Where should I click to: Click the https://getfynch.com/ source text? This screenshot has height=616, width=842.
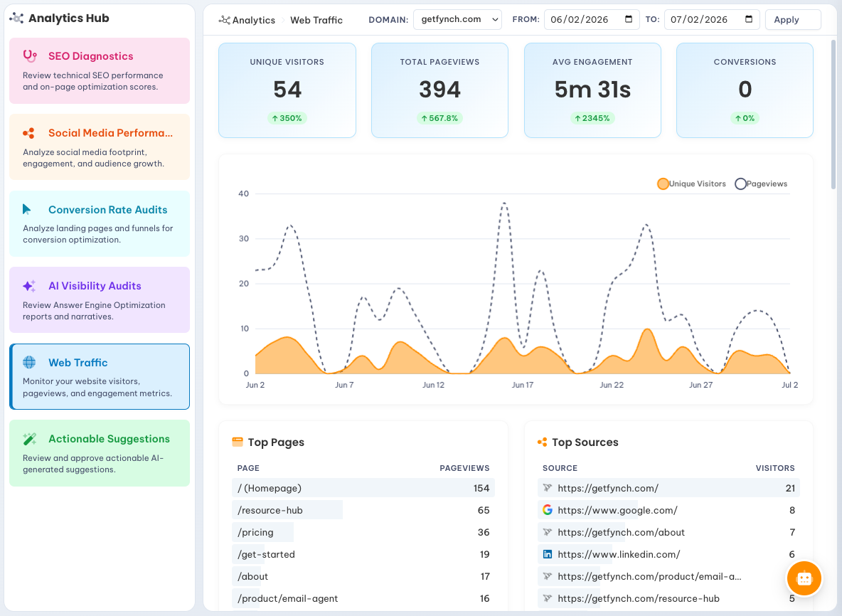point(608,488)
